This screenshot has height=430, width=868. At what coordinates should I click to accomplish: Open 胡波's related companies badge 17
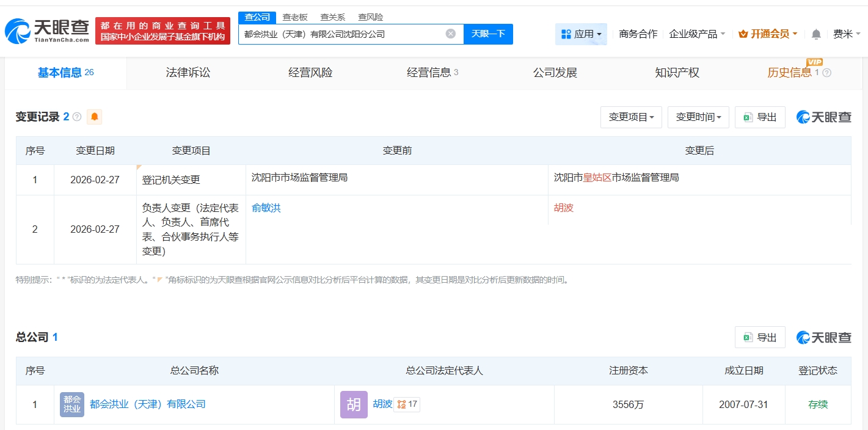point(407,404)
